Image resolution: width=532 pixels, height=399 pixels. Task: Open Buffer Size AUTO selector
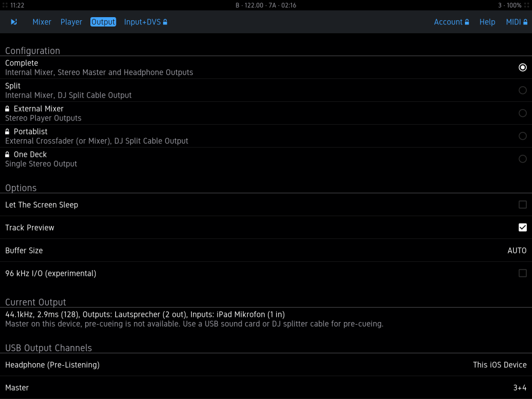(x=516, y=250)
